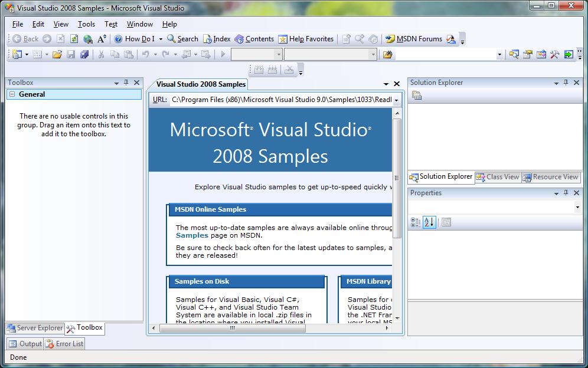Open the Properties object selector dropdown

point(577,207)
